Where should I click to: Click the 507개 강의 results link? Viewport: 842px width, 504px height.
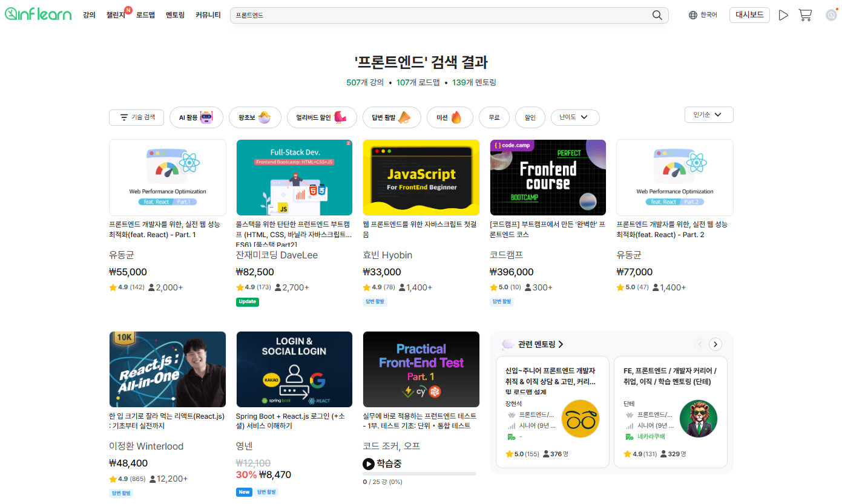pos(365,82)
